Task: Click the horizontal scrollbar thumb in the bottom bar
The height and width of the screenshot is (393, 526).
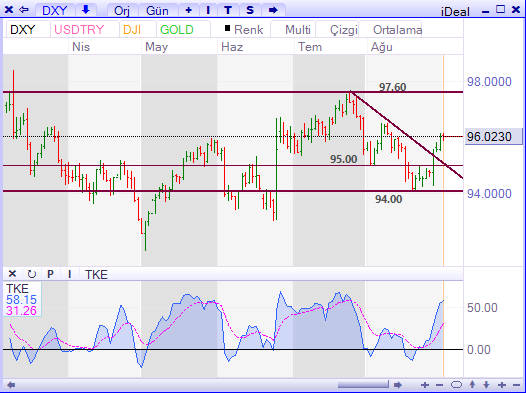Action: click(x=363, y=384)
